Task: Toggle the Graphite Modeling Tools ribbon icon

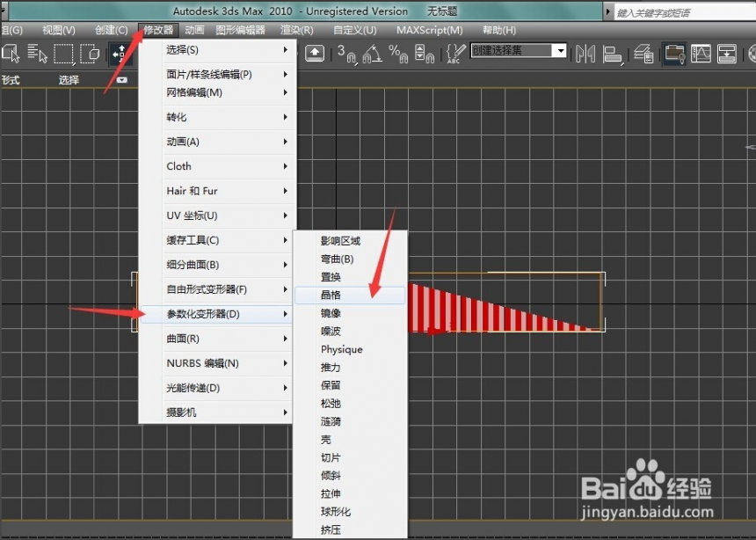Action: (x=674, y=54)
